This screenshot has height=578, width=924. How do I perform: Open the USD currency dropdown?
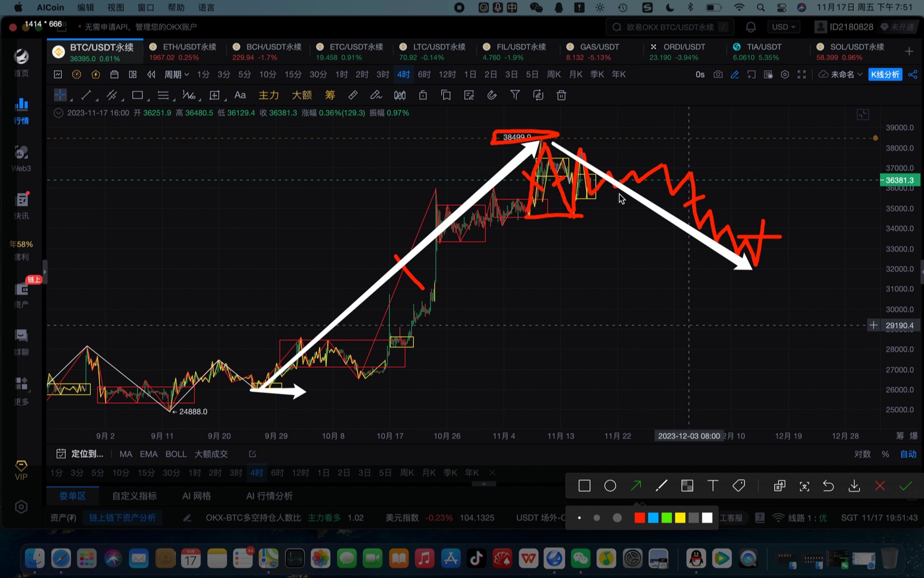[784, 27]
